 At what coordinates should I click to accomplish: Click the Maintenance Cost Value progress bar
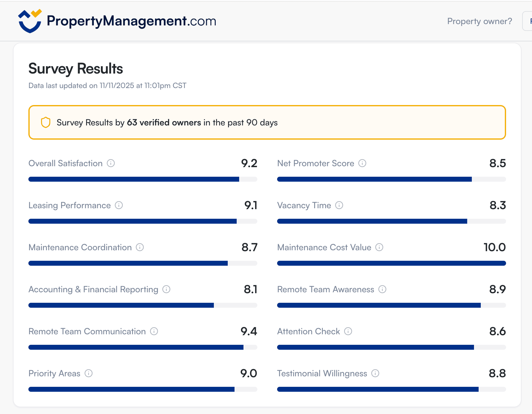391,263
